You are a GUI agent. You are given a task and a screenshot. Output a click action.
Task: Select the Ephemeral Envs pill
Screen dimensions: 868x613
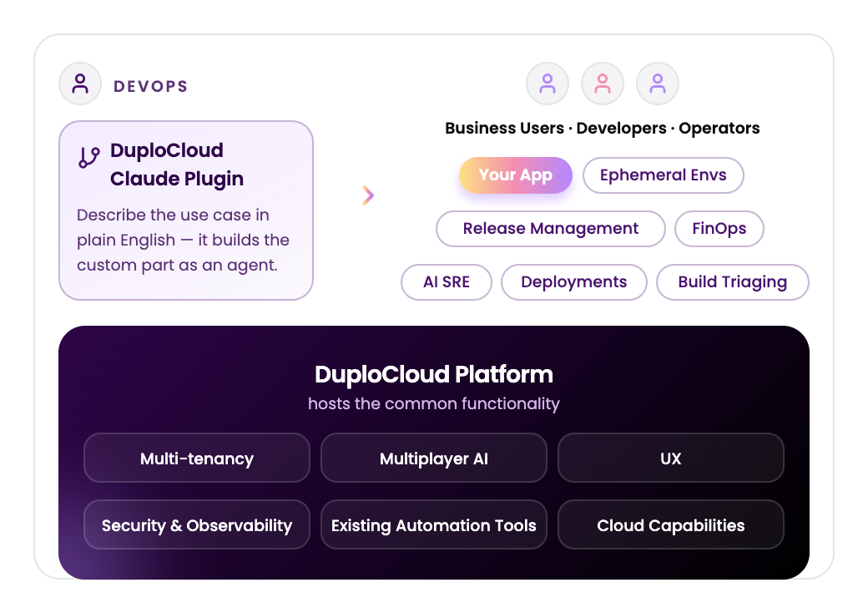pos(664,175)
